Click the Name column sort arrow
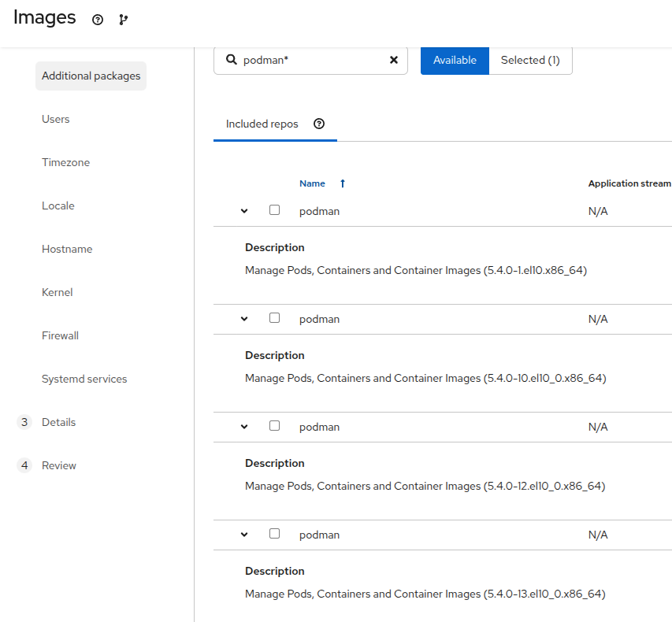This screenshot has width=672, height=622. (x=343, y=183)
